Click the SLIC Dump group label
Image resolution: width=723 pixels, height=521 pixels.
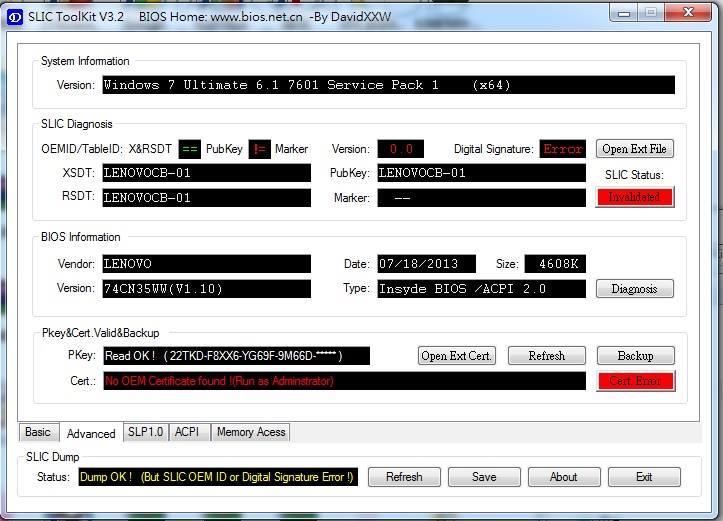pyautogui.click(x=53, y=457)
